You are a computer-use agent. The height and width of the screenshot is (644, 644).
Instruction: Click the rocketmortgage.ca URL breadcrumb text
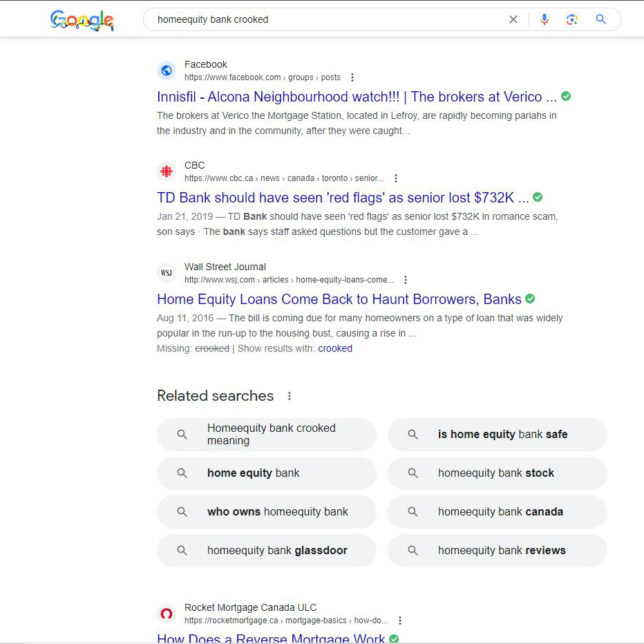click(x=286, y=621)
